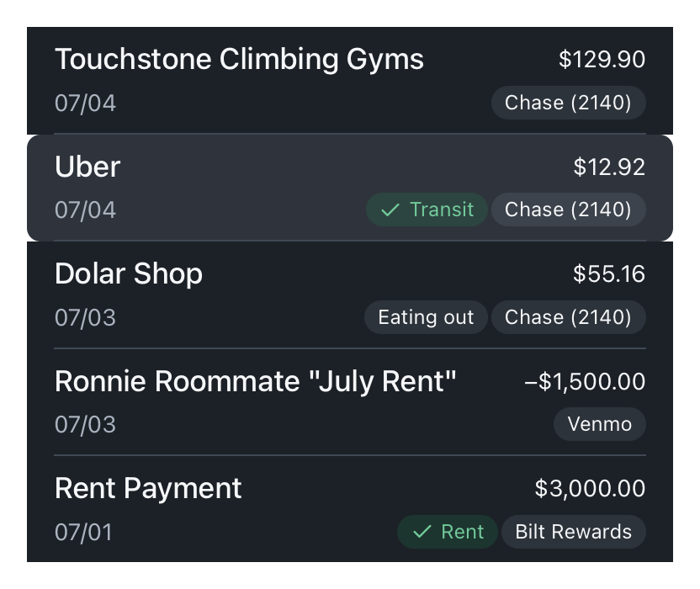Open the Chase (2140) tag on Uber row
700x589 pixels.
click(568, 210)
